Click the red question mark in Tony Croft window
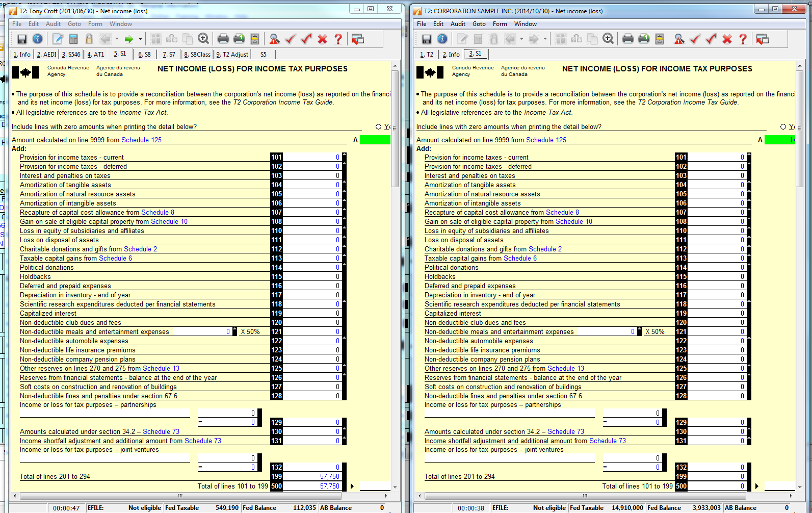 [x=338, y=39]
